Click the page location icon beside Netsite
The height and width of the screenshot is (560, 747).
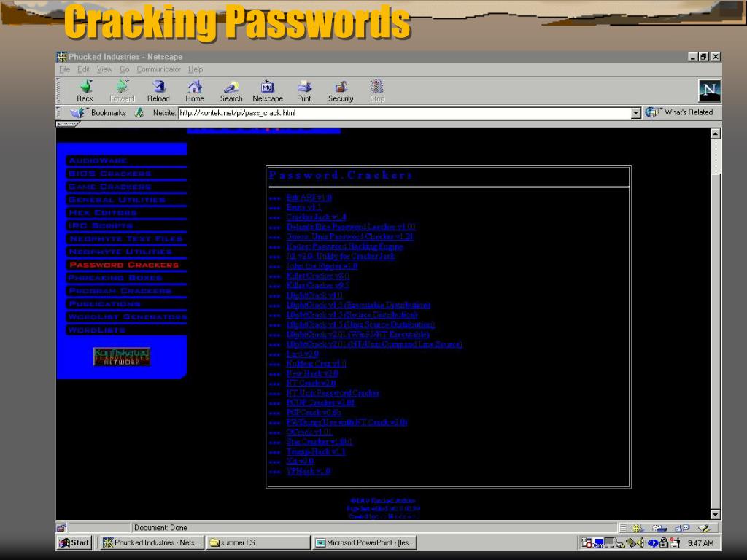139,113
